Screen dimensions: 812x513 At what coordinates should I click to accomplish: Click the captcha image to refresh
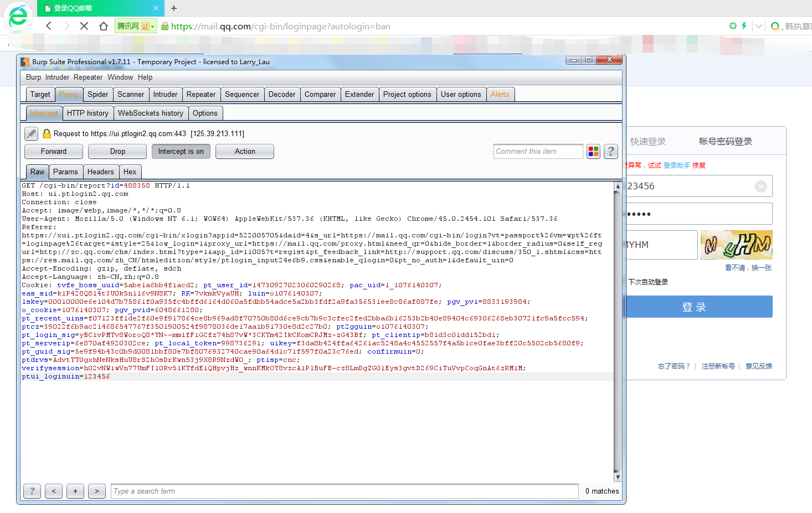point(737,245)
